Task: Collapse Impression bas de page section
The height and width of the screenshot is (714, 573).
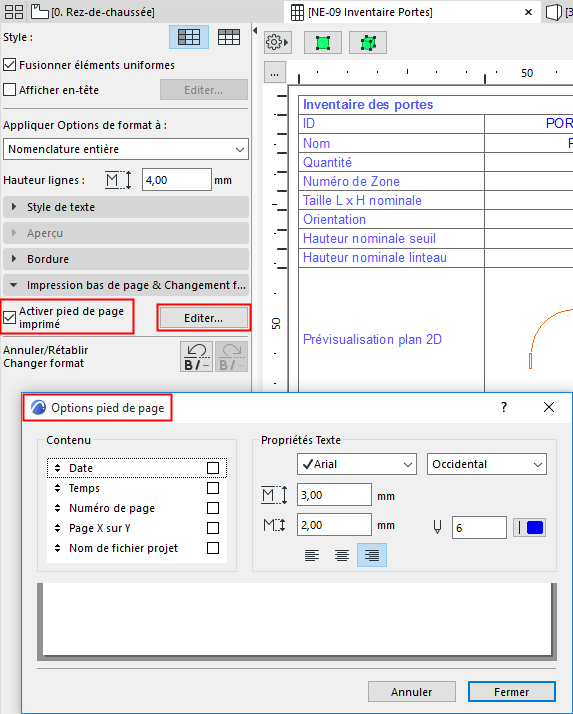Action: (x=126, y=285)
